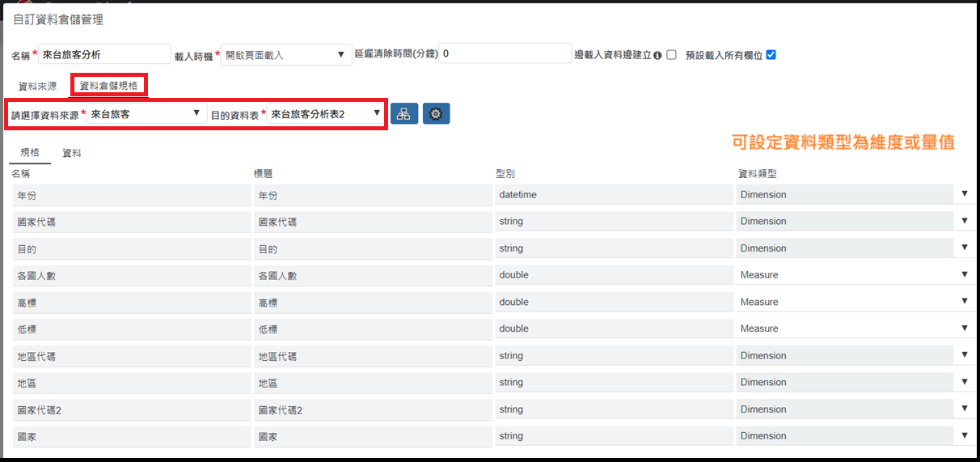Click the 名稱 input field
This screenshot has height=462, width=980.
point(104,55)
